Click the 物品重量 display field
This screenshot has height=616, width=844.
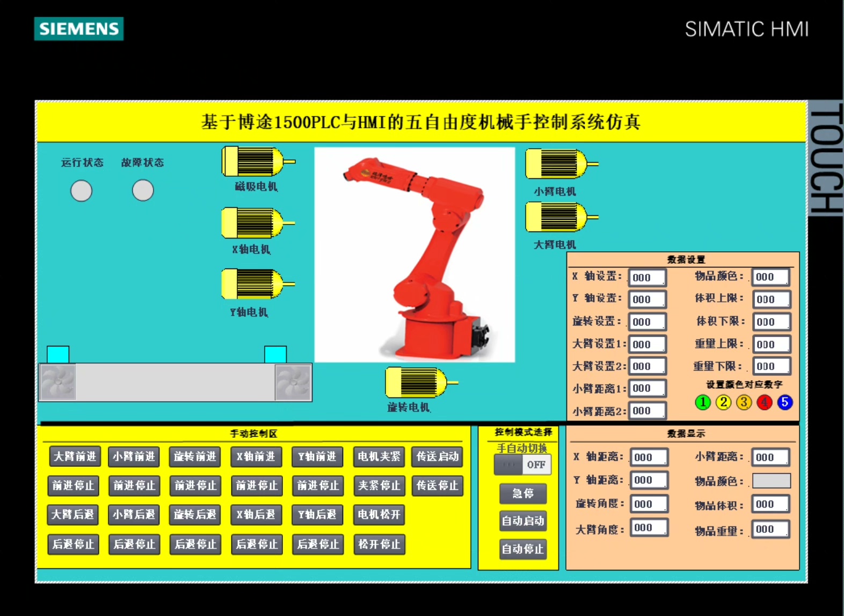772,529
